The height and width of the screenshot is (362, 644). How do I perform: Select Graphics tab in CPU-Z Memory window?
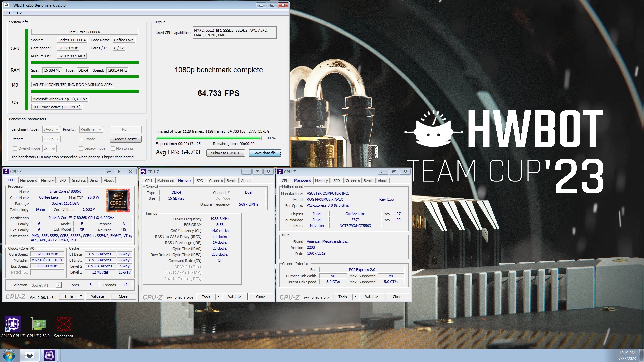pos(216,181)
